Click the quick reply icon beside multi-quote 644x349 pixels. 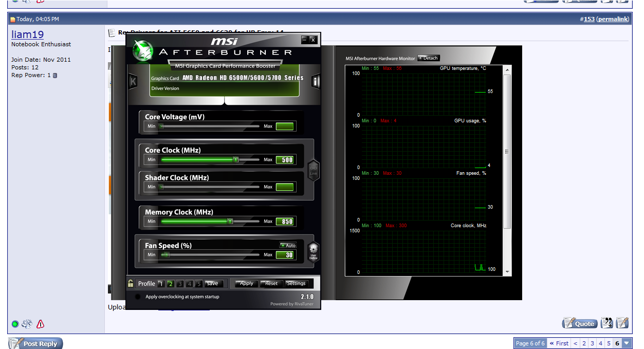[622, 323]
